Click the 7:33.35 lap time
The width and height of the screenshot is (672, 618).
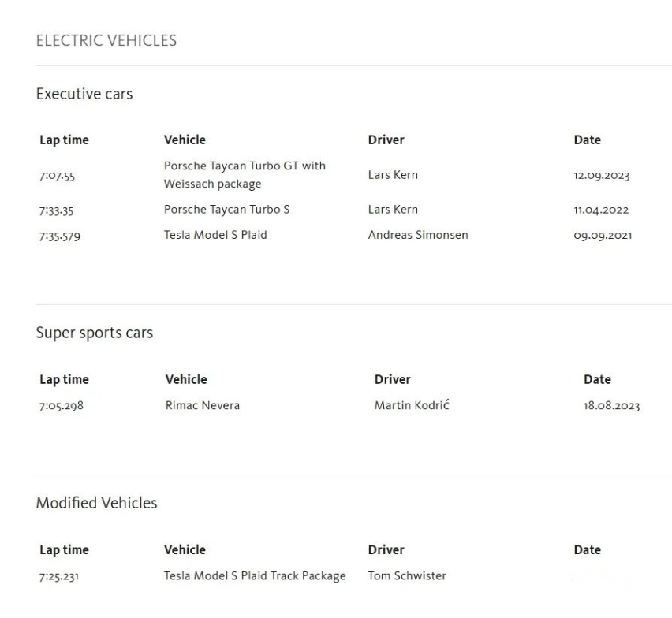click(56, 211)
